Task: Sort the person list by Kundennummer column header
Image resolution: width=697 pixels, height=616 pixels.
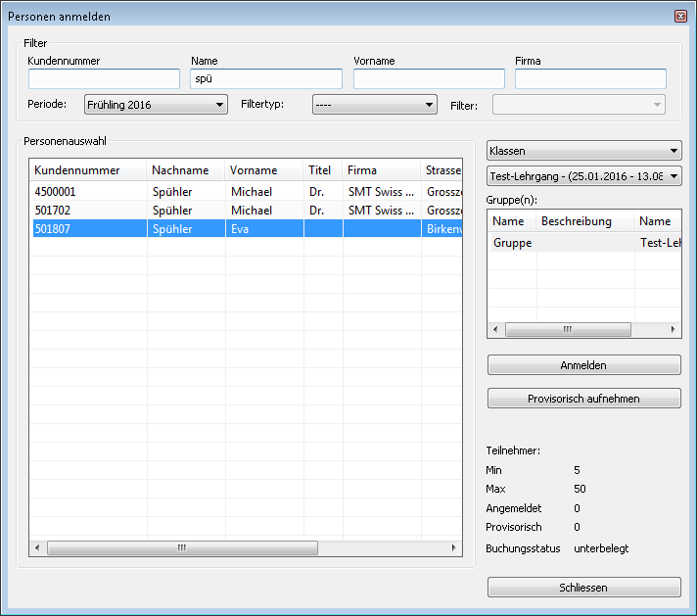Action: pos(87,170)
